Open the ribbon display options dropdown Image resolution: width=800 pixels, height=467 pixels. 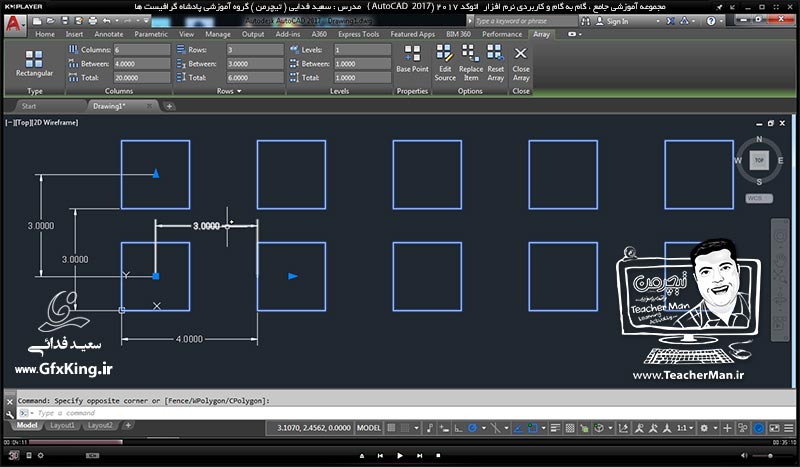[574, 34]
